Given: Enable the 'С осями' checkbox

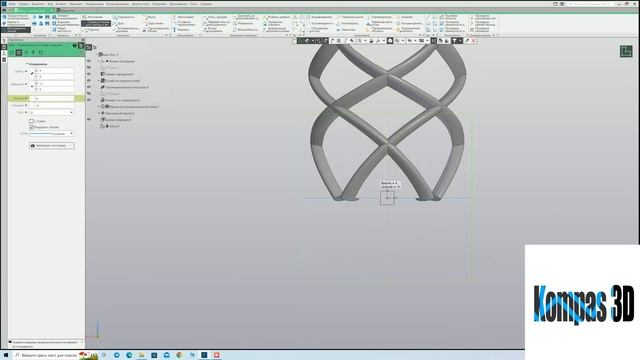Looking at the screenshot, I should click(31, 121).
